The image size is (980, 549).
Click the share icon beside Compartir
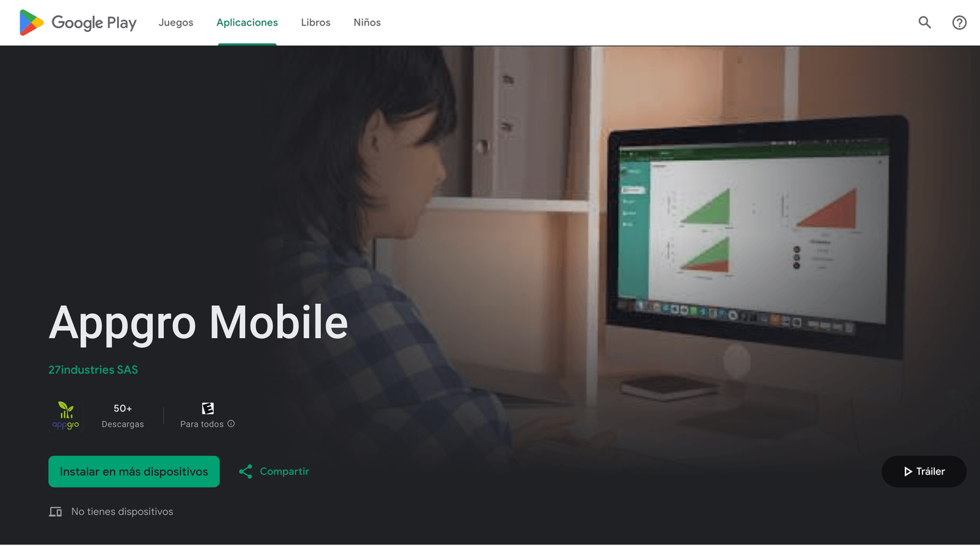[246, 471]
